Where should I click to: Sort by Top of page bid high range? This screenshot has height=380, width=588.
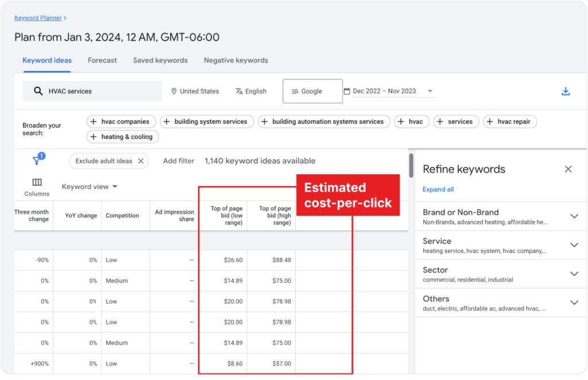pos(275,216)
